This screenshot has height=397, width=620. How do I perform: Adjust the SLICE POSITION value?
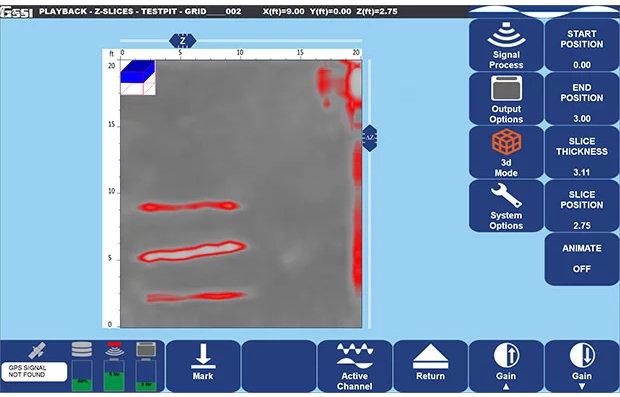582,206
